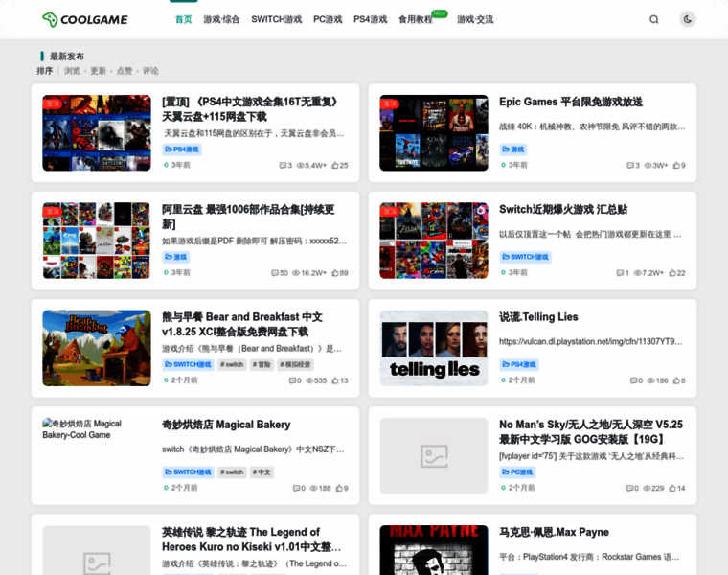Click SWITCH游戏 tag on Magical Bakery
This screenshot has width=728, height=575.
point(188,472)
